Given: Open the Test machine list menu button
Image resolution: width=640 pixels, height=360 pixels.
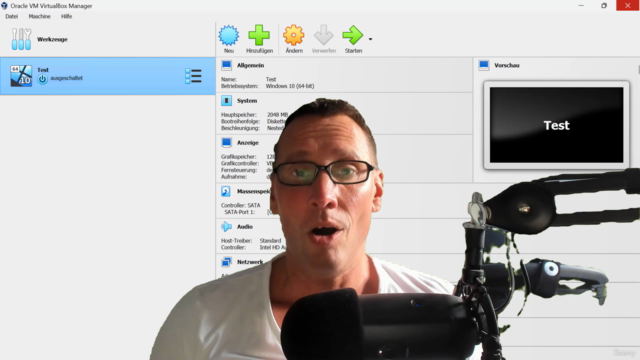Looking at the screenshot, I should [193, 76].
